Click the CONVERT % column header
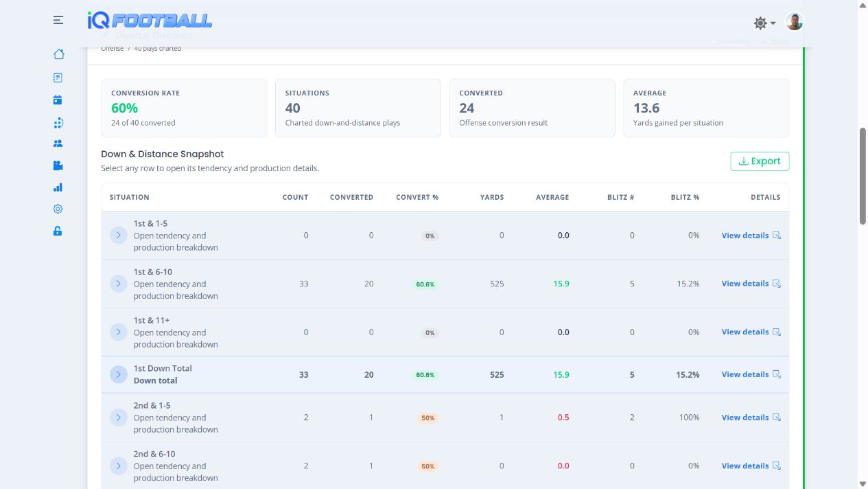868x489 pixels. [x=417, y=197]
